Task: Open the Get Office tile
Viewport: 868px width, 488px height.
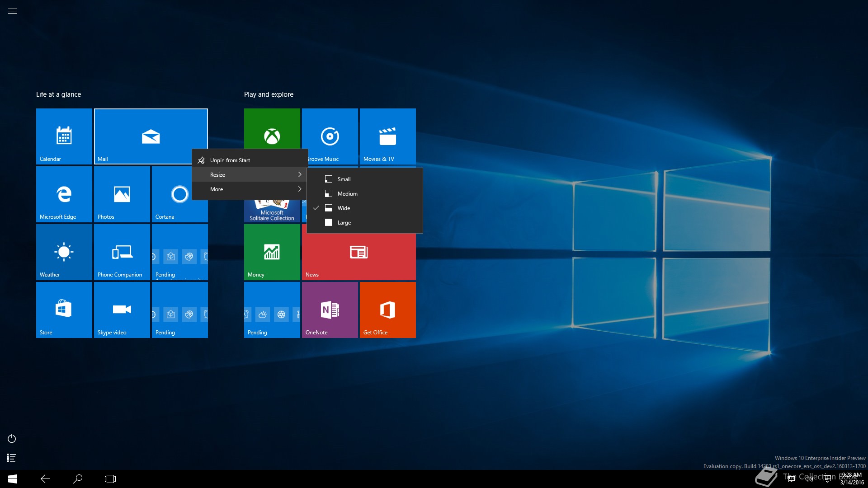Action: [x=388, y=310]
